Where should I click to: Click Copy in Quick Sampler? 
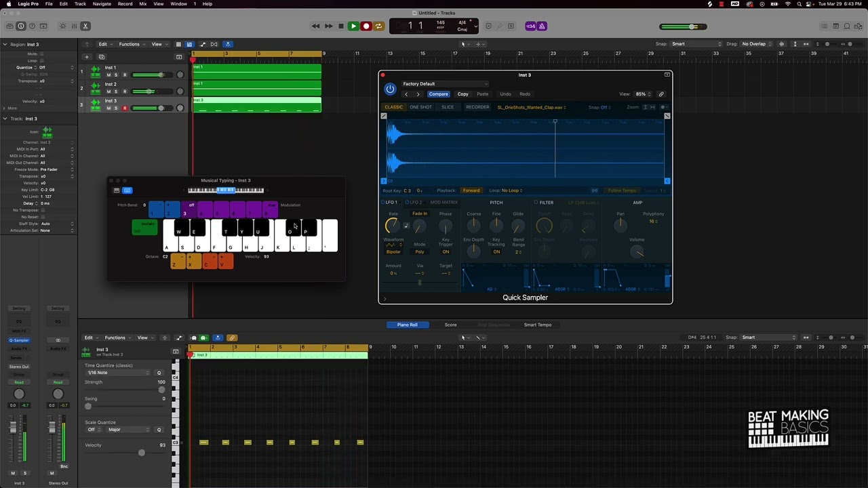coord(462,94)
